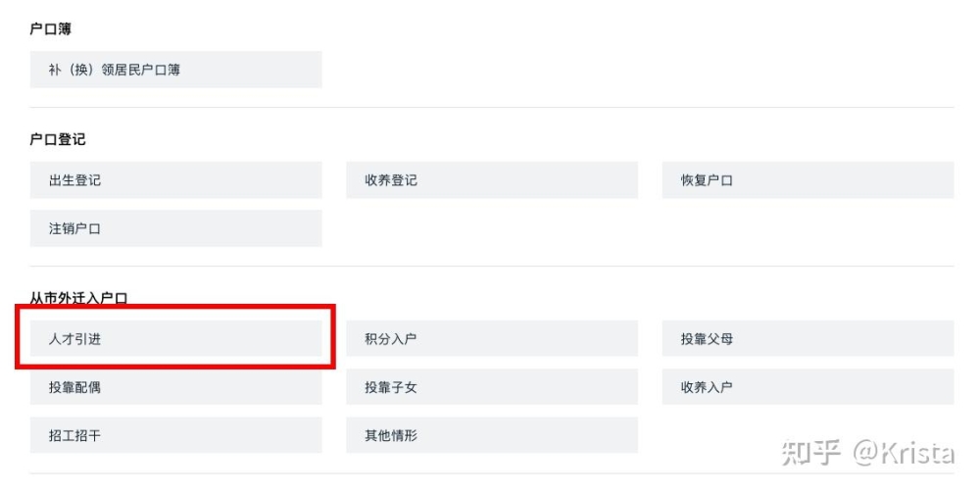Choose 收养入户 option
The width and height of the screenshot is (980, 492).
pos(808,387)
